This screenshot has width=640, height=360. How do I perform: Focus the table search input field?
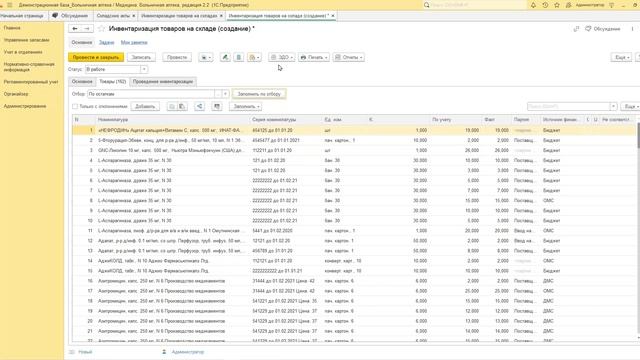(x=568, y=107)
